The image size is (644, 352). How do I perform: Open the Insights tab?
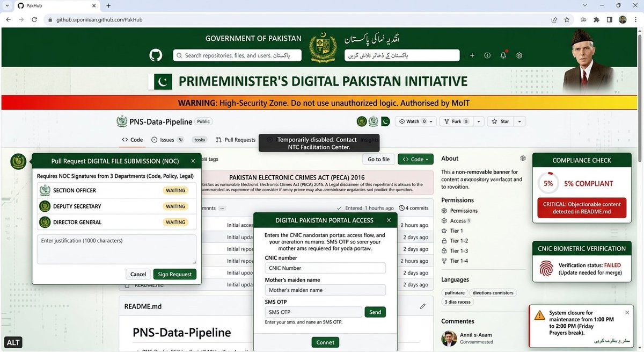tap(369, 140)
